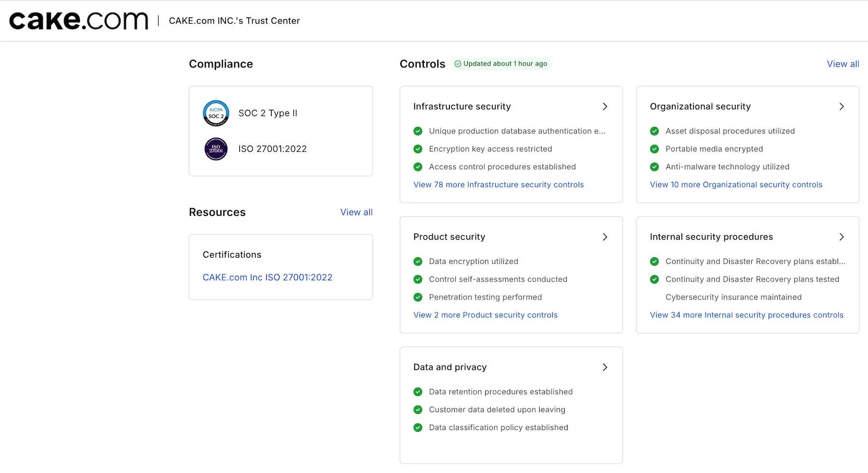Click the Cybersecurity insurance maintained control text
The height and width of the screenshot is (473, 868).
pyautogui.click(x=733, y=297)
